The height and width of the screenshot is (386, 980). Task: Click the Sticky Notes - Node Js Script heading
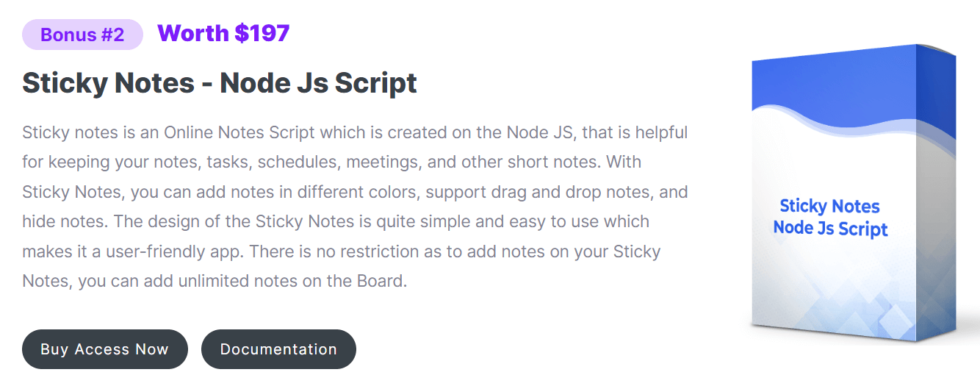tap(220, 83)
